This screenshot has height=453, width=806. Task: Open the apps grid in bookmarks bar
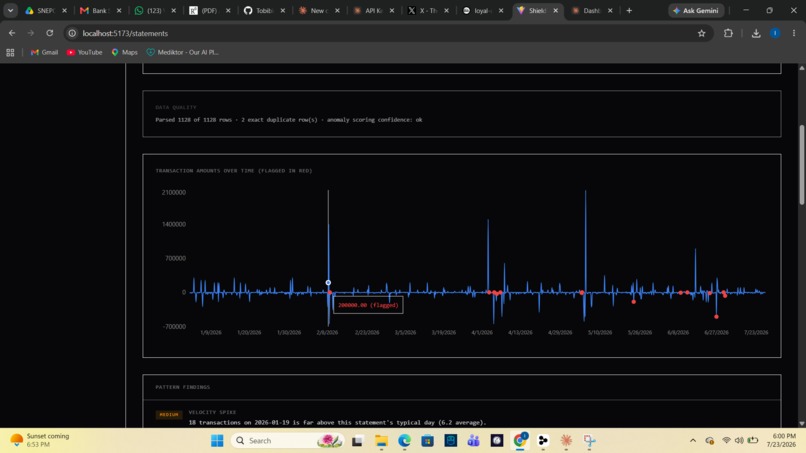[10, 52]
